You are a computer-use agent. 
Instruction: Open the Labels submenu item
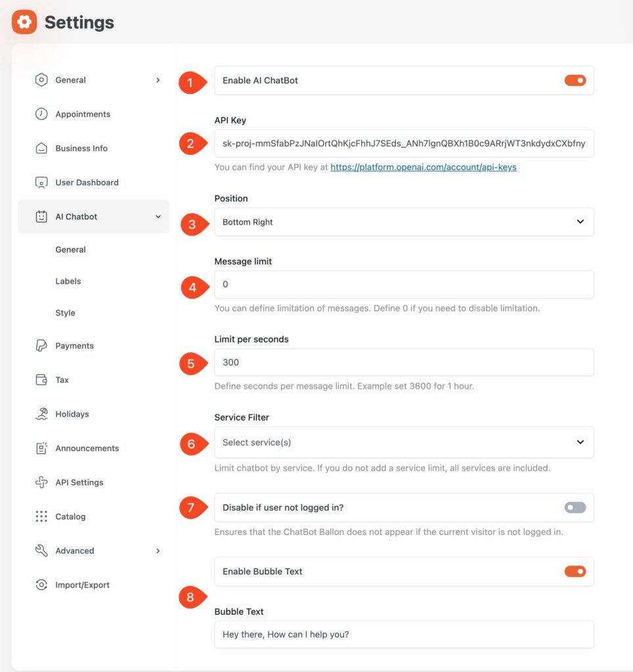click(68, 282)
